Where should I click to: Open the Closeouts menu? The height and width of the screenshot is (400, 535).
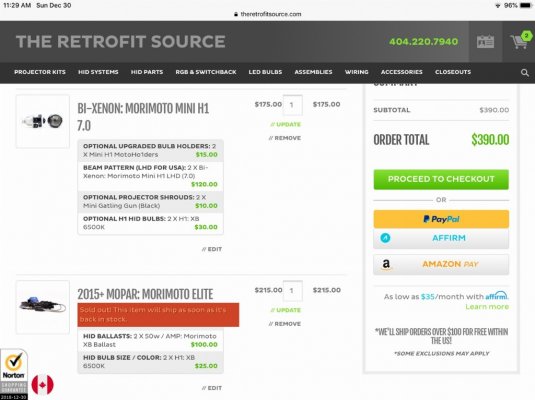pyautogui.click(x=453, y=72)
